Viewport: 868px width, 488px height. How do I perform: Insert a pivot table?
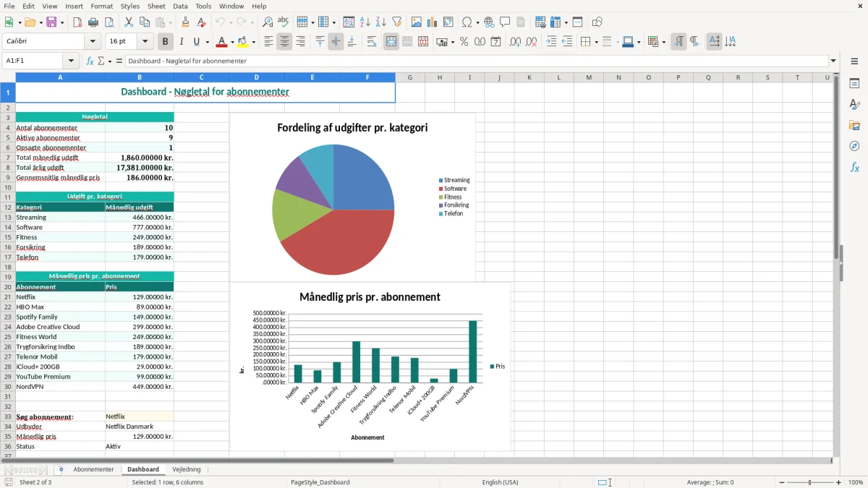[x=448, y=22]
